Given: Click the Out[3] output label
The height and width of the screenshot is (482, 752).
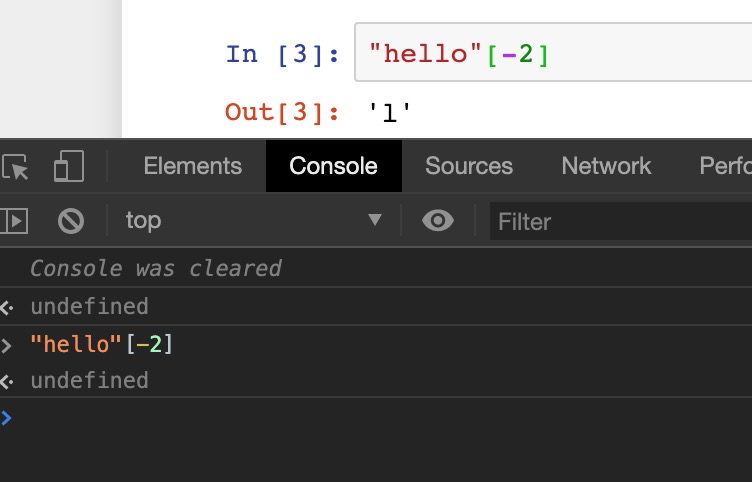Looking at the screenshot, I should [x=282, y=111].
